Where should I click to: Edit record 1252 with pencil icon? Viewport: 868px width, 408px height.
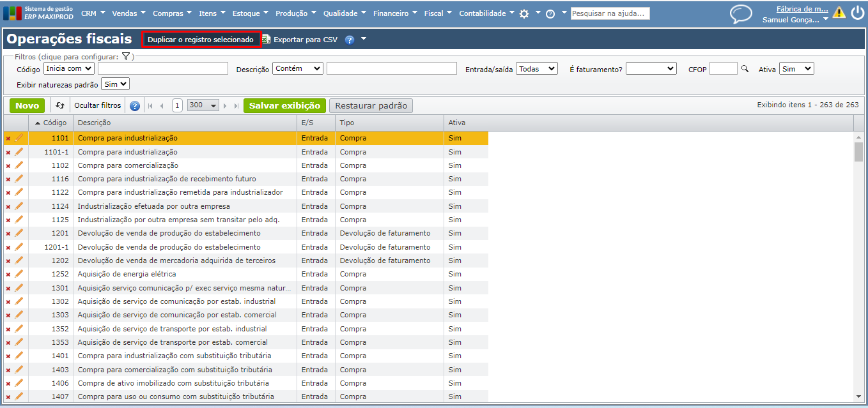[x=19, y=274]
